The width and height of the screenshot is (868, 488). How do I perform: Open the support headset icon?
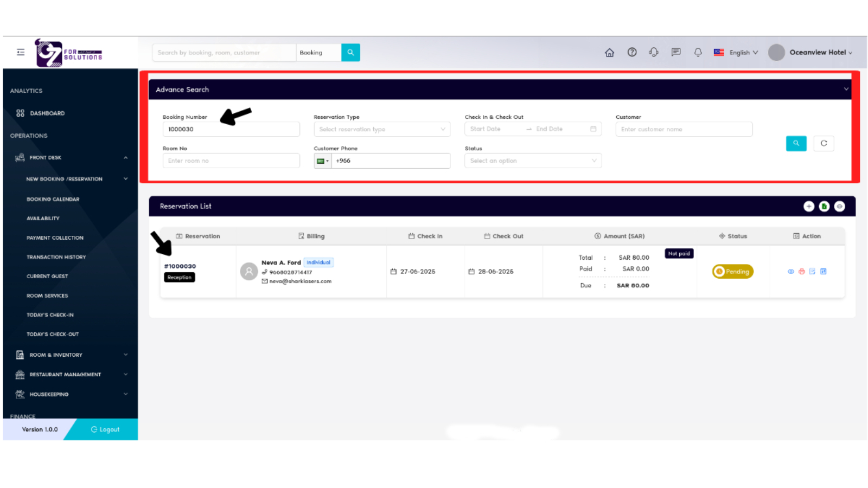coord(654,52)
